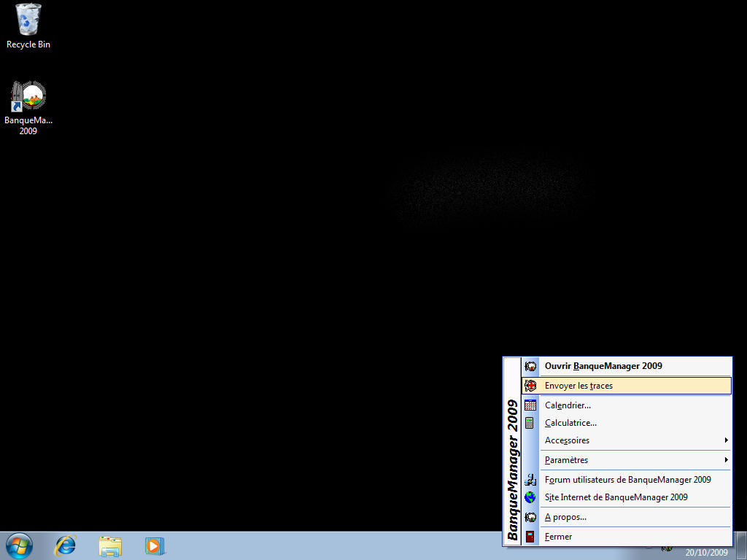Click the icon next to A propos
Screen dimensions: 747x560
[x=530, y=517]
